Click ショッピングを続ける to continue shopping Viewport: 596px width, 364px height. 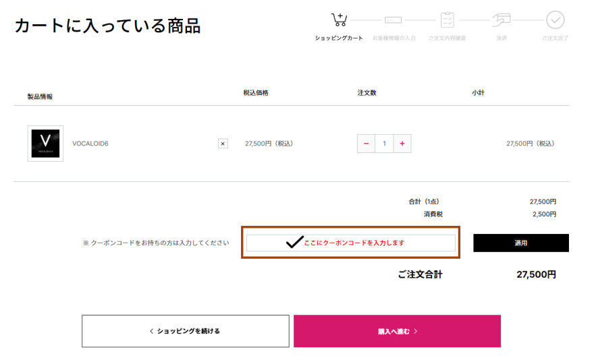tap(186, 331)
